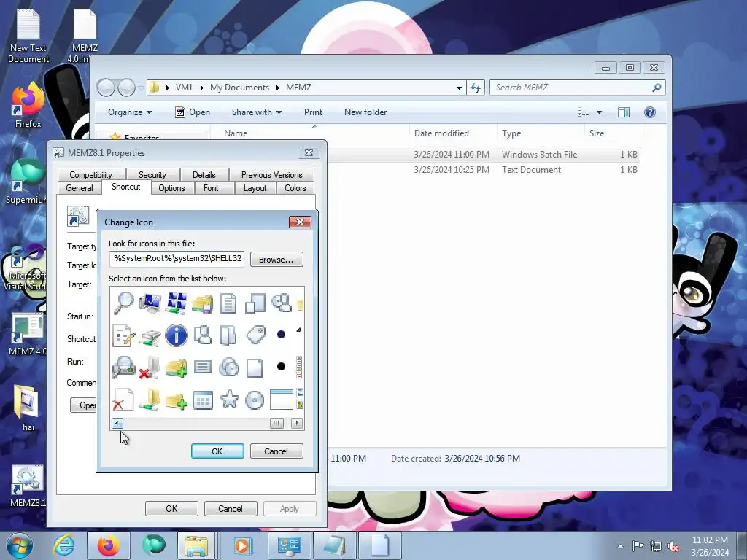The image size is (747, 560).
Task: Click Cancel in MEMZ8.1 Properties window
Action: tap(231, 508)
